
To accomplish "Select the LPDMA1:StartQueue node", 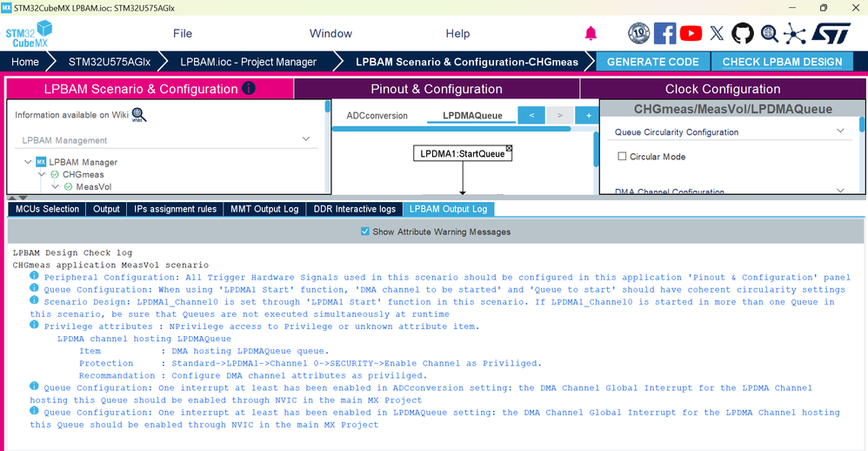I will click(462, 153).
